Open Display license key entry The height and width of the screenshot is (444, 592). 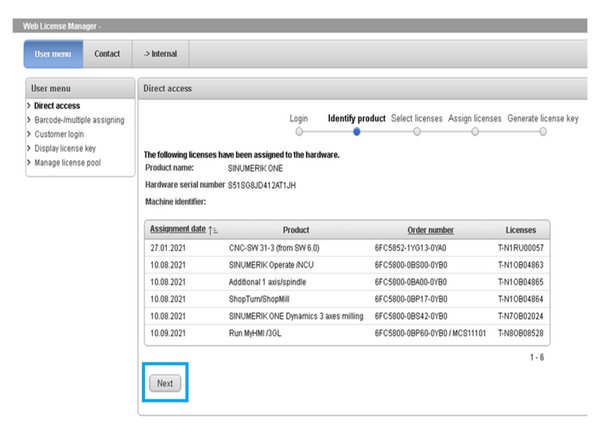pyautogui.click(x=65, y=148)
